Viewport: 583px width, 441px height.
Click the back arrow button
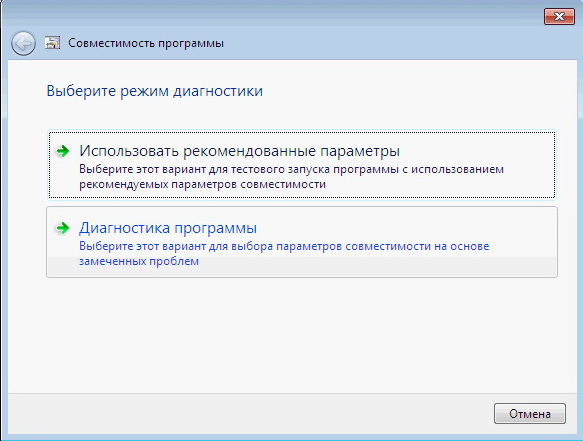pyautogui.click(x=23, y=44)
